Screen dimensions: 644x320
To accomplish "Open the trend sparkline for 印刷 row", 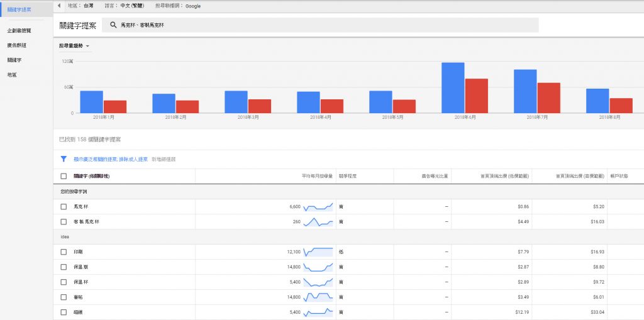I will [x=318, y=252].
